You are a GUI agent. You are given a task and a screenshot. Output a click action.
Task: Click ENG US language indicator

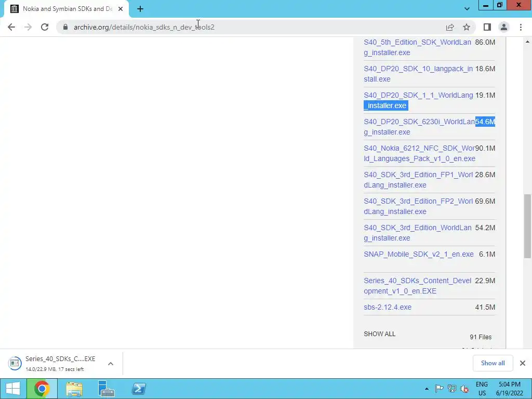(x=482, y=389)
